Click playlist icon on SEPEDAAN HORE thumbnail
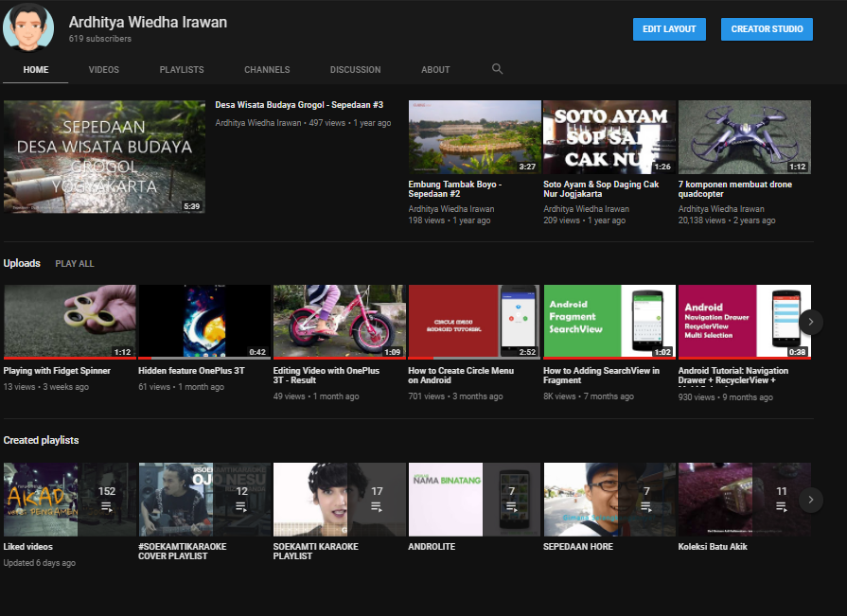The image size is (847, 616). (646, 507)
